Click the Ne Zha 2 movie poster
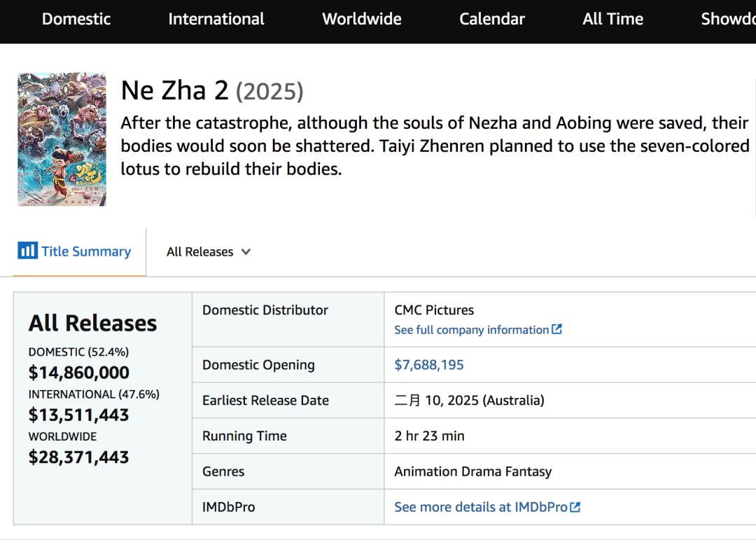This screenshot has height=540, width=756. 62,139
